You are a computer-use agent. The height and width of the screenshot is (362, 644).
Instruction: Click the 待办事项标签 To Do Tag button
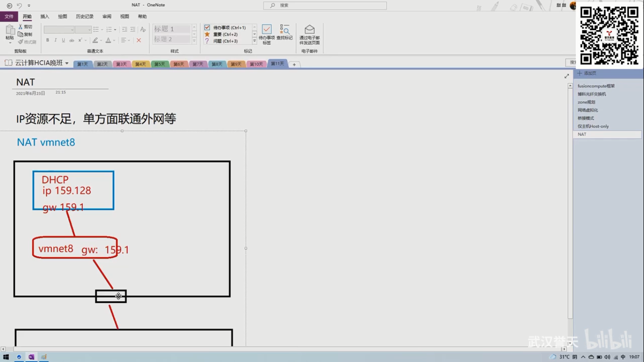point(267,34)
